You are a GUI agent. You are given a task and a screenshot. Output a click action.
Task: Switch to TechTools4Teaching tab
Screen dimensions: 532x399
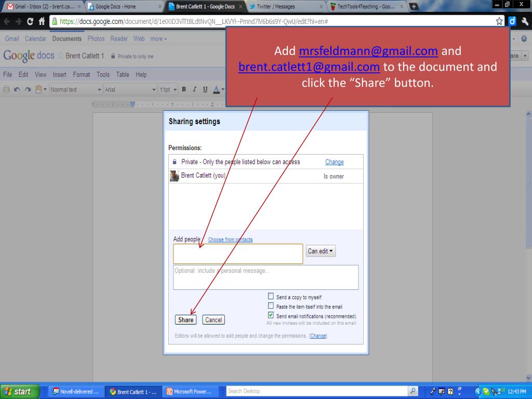tap(367, 6)
